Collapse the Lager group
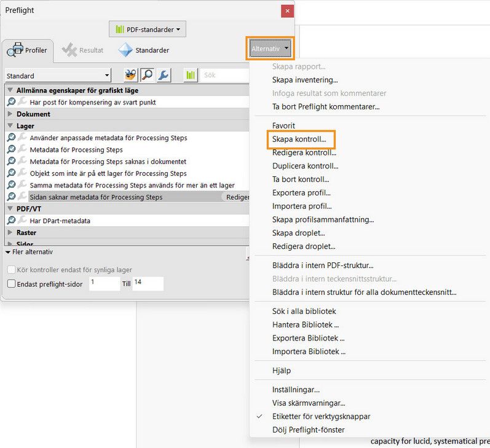This screenshot has width=490, height=448. coord(10,126)
